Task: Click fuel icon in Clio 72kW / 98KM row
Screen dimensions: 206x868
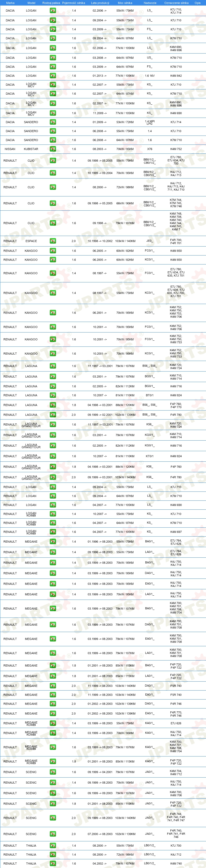Action: coord(53,187)
